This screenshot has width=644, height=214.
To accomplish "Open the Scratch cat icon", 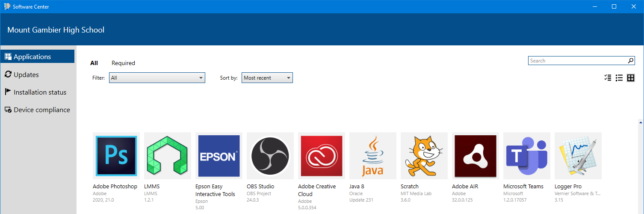I will (x=424, y=156).
